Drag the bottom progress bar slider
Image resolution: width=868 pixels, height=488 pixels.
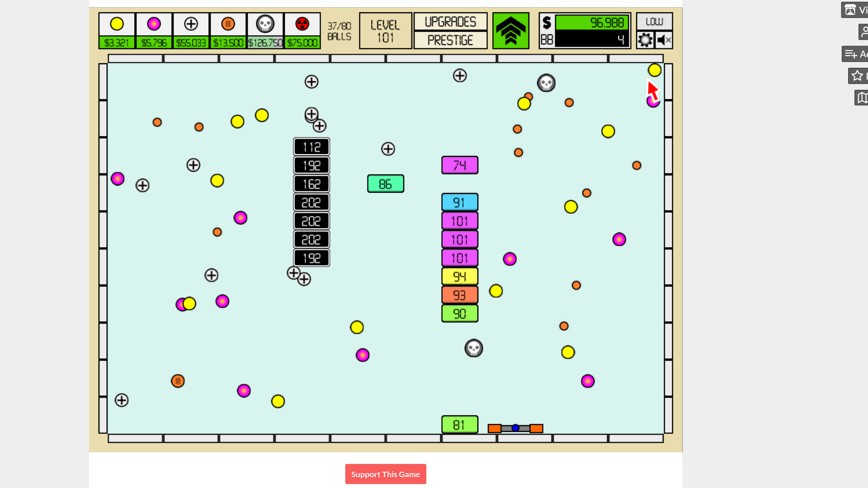(x=515, y=427)
